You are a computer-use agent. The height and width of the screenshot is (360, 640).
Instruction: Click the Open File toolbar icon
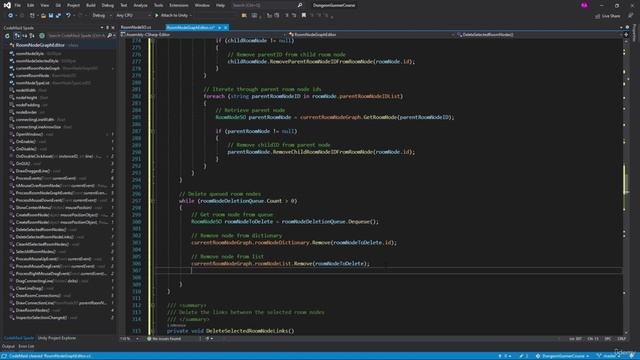tap(43, 16)
